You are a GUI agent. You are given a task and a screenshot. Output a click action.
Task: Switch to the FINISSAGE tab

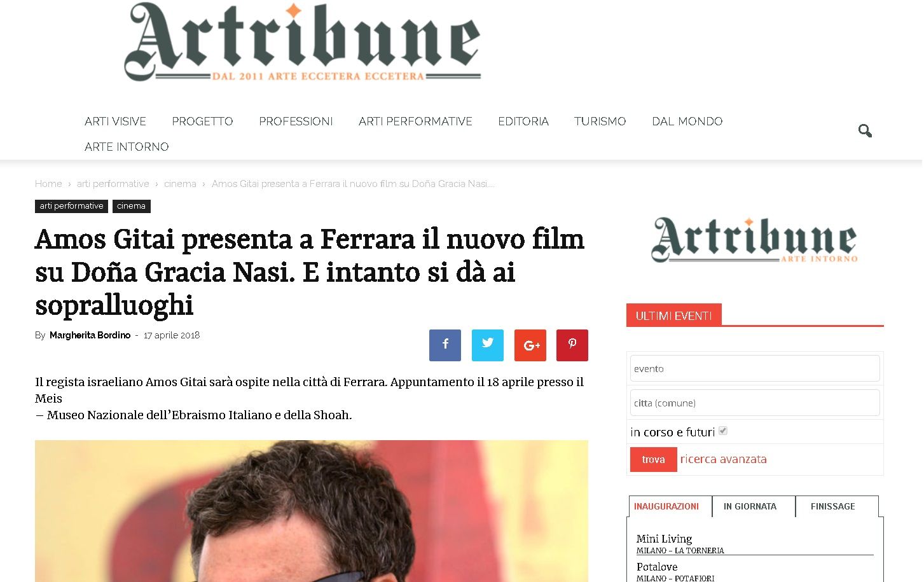pyautogui.click(x=833, y=506)
